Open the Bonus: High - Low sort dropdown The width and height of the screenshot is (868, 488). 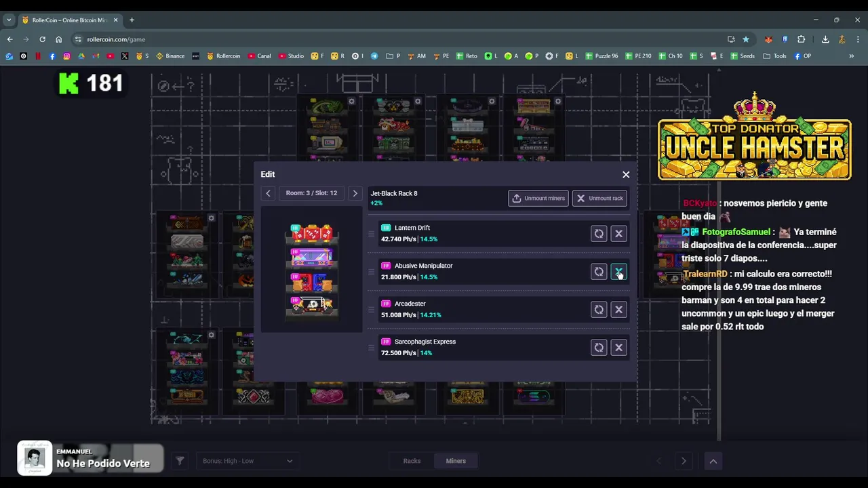tap(248, 461)
